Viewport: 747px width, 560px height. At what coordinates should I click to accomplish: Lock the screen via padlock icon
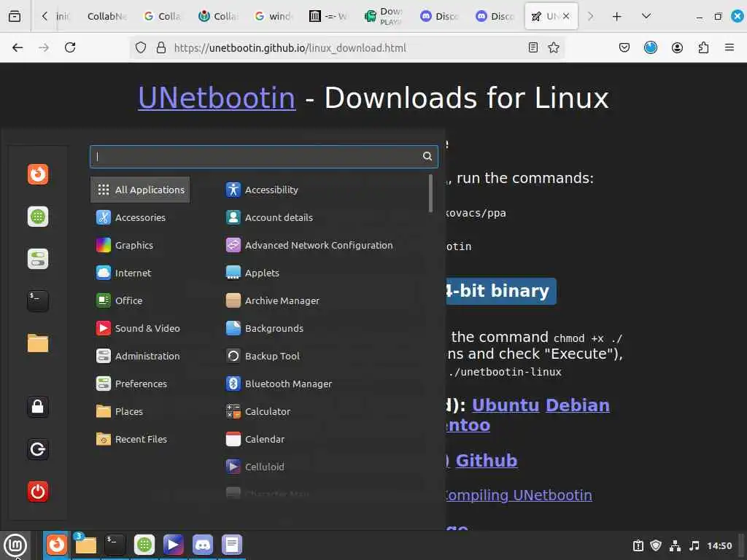[38, 407]
